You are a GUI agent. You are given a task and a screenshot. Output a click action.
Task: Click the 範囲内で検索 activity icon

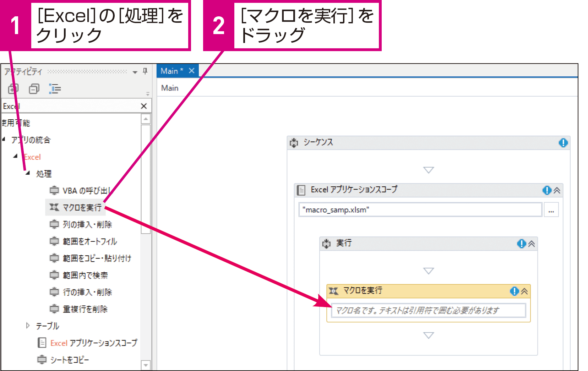coord(54,275)
